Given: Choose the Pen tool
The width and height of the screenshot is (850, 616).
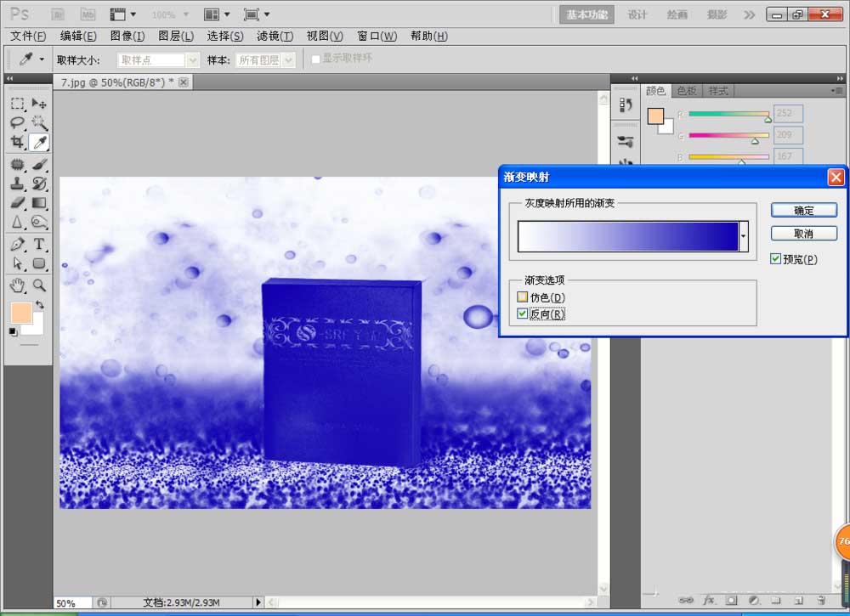Looking at the screenshot, I should [x=17, y=245].
